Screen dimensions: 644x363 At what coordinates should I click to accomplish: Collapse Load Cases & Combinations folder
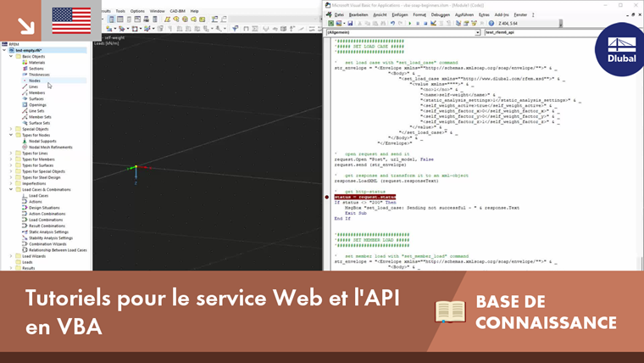(x=11, y=189)
